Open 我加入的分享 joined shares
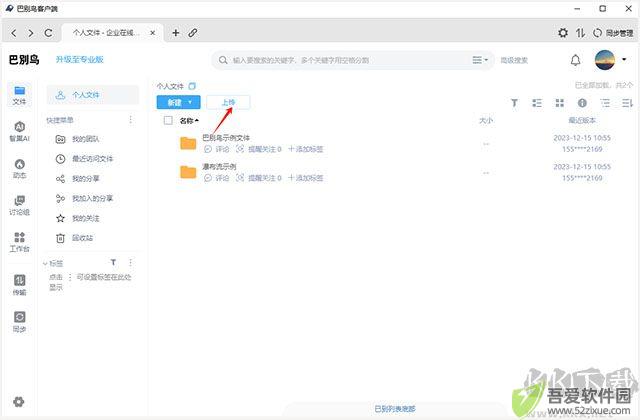The height and width of the screenshot is (420, 640). tap(84, 198)
